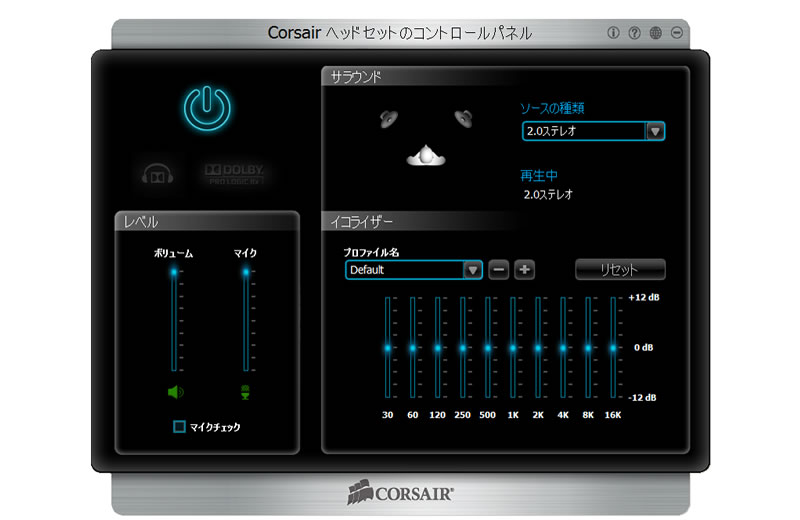The image size is (800, 520).
Task: Click the 250 Hz equalizer slider
Action: pos(463,348)
